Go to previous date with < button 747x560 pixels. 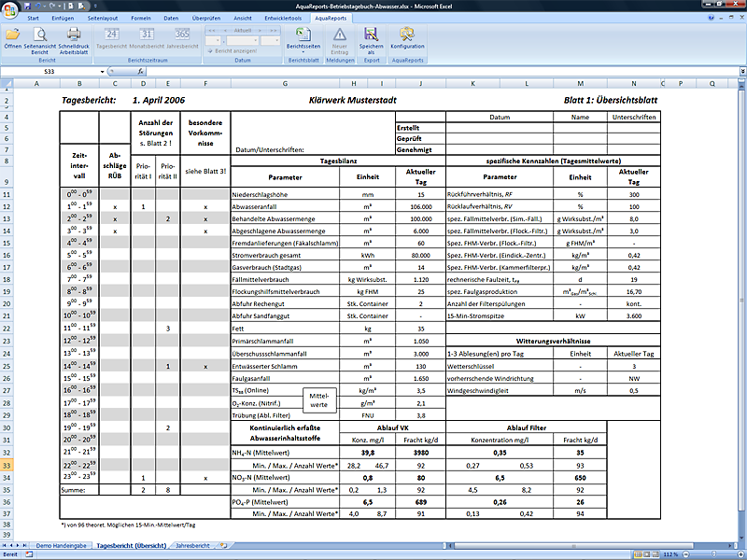[x=225, y=31]
